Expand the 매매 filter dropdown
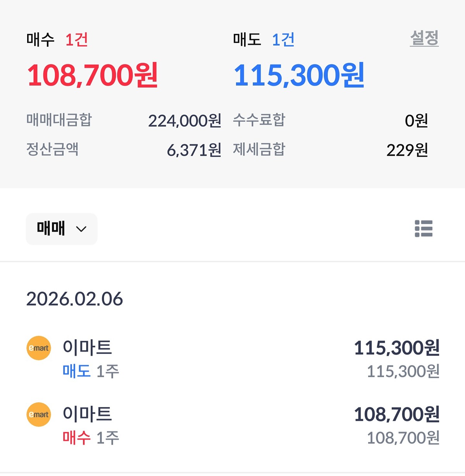The width and height of the screenshot is (465, 476). coord(62,229)
